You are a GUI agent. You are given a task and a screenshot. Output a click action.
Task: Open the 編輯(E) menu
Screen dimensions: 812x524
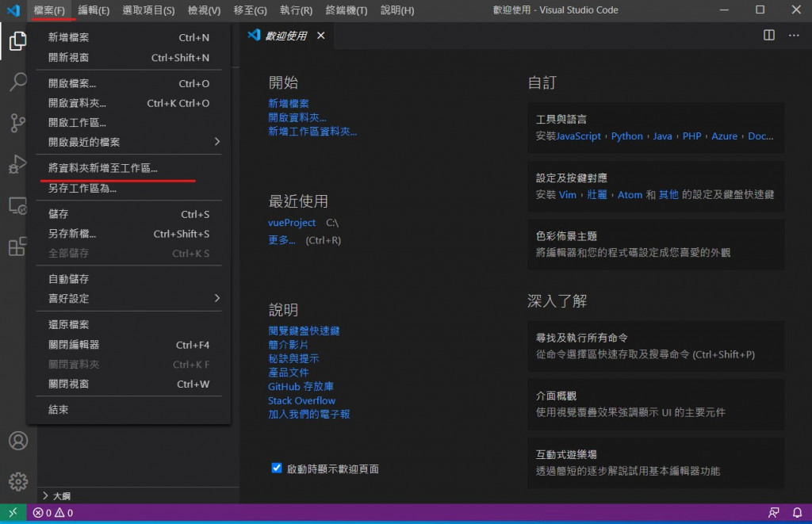[x=94, y=10]
